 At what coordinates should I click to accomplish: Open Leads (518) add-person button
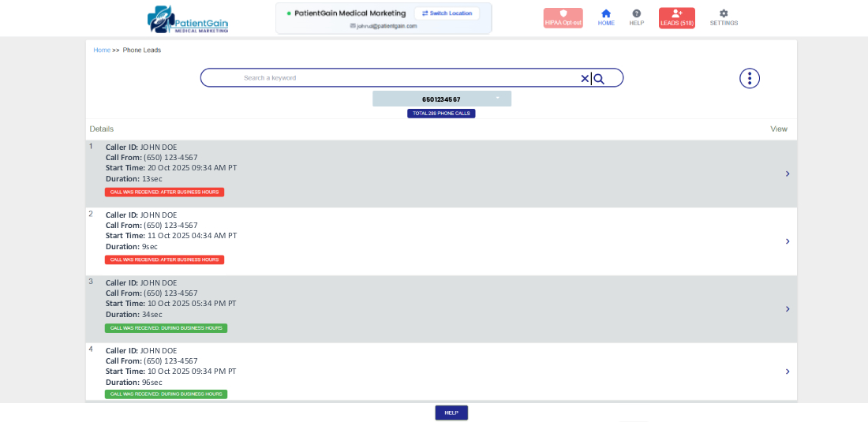point(676,17)
